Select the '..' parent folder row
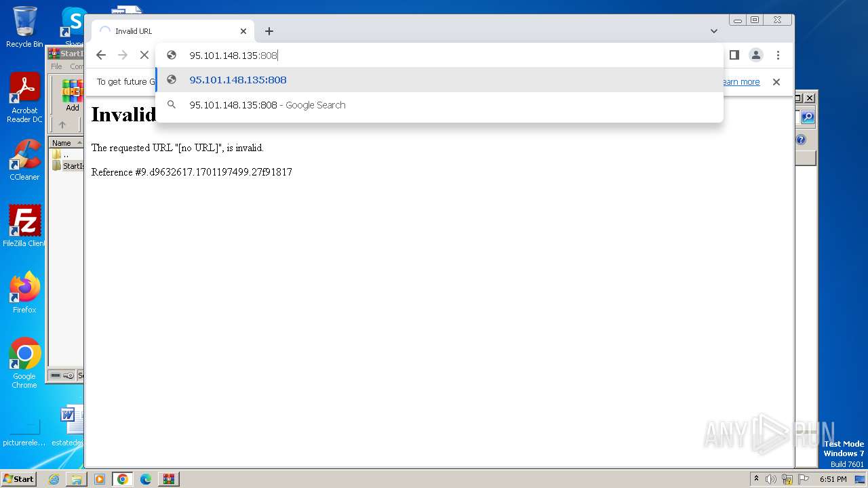The width and height of the screenshot is (868, 488). pos(66,155)
